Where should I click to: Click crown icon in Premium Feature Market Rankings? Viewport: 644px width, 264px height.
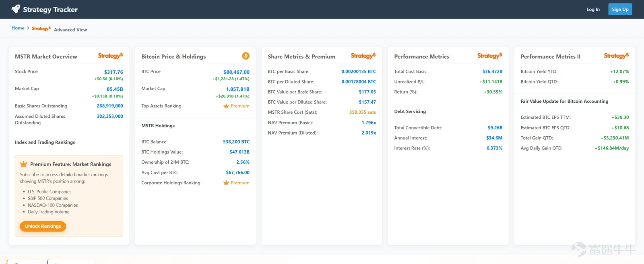[x=24, y=164]
